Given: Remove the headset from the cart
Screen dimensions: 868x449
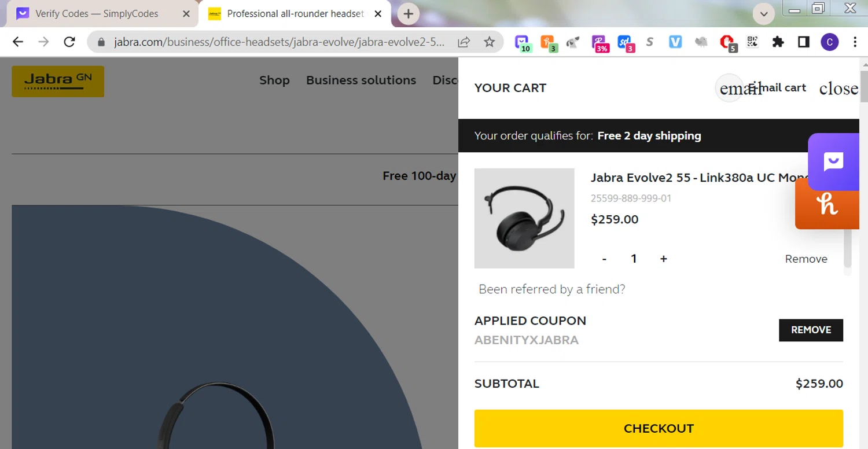Looking at the screenshot, I should (806, 259).
